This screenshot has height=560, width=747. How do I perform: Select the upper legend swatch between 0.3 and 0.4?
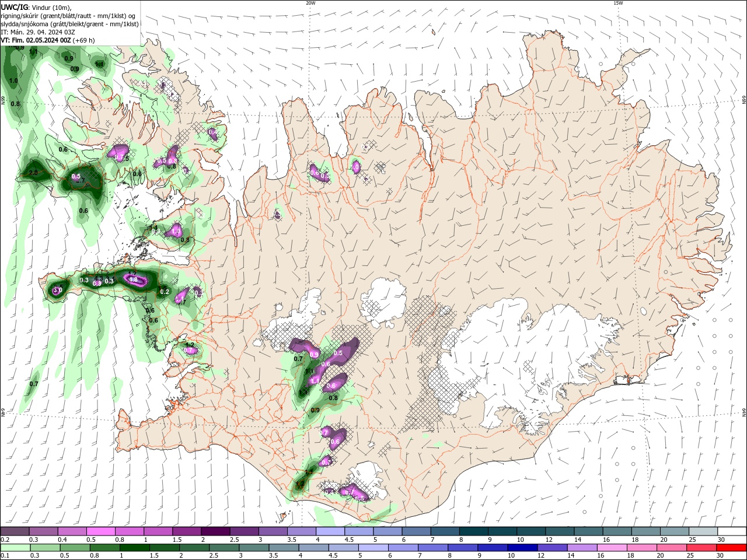pos(43,531)
